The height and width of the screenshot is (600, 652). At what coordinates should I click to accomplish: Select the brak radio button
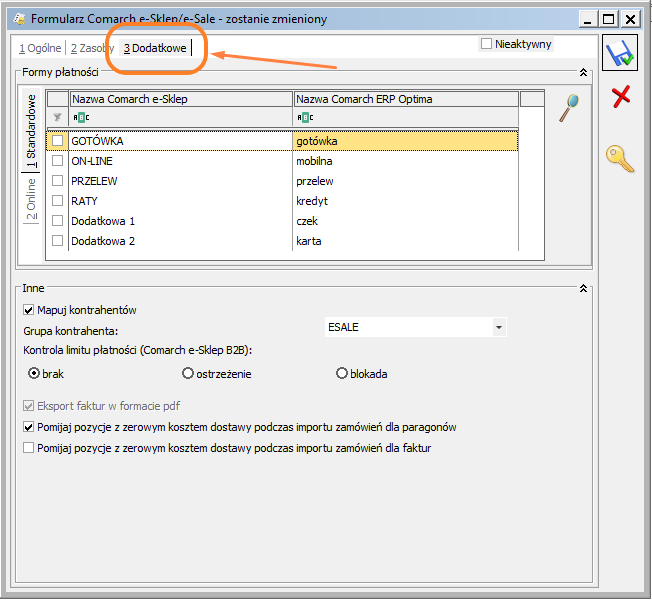click(x=34, y=373)
